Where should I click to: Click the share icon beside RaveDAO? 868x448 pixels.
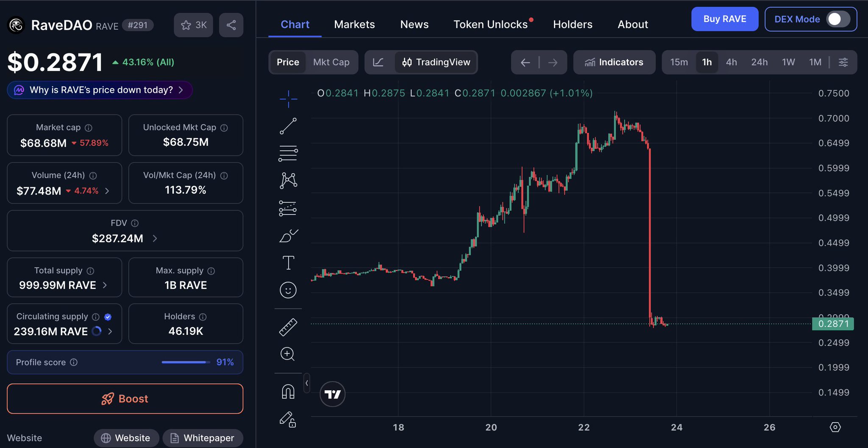(231, 25)
